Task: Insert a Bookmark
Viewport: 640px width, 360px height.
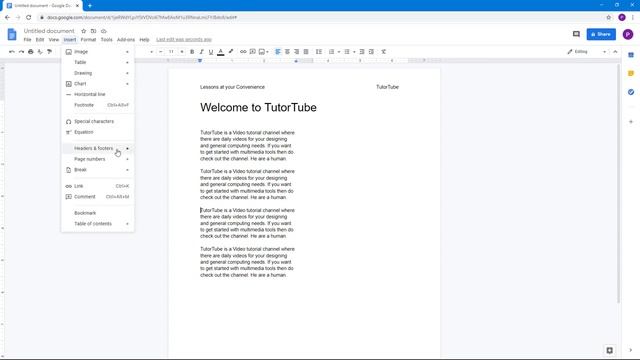Action: [98, 213]
